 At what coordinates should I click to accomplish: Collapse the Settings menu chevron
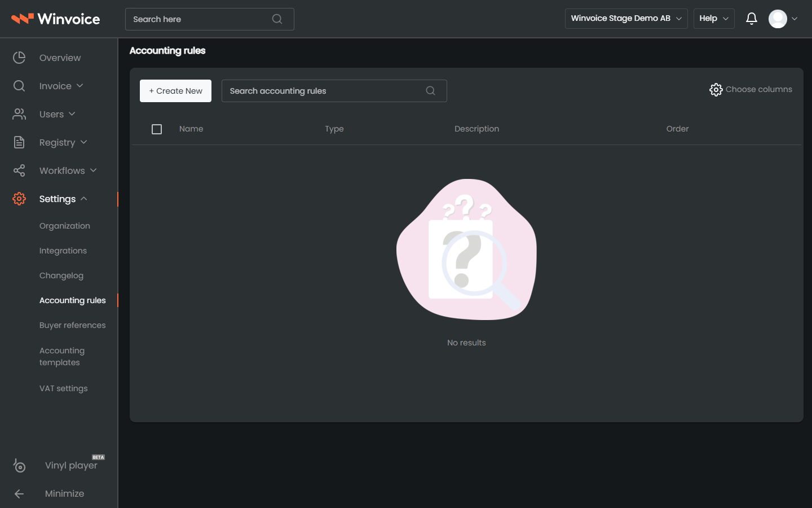[x=83, y=199]
